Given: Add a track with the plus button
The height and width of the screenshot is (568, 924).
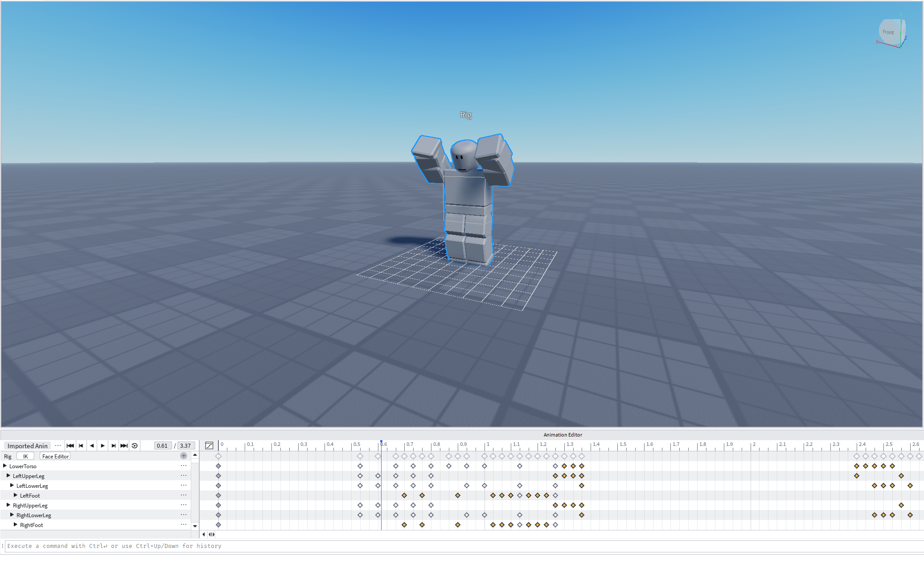Looking at the screenshot, I should [184, 456].
